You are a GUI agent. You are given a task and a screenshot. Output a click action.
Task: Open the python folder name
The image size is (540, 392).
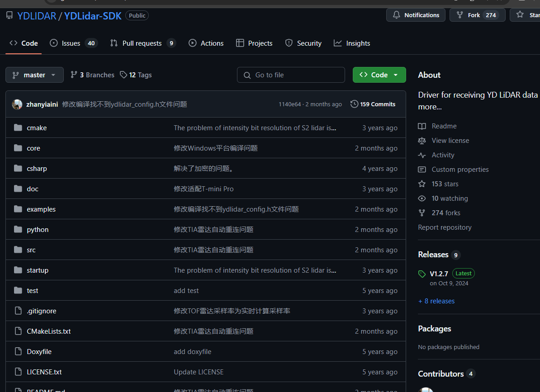(38, 230)
